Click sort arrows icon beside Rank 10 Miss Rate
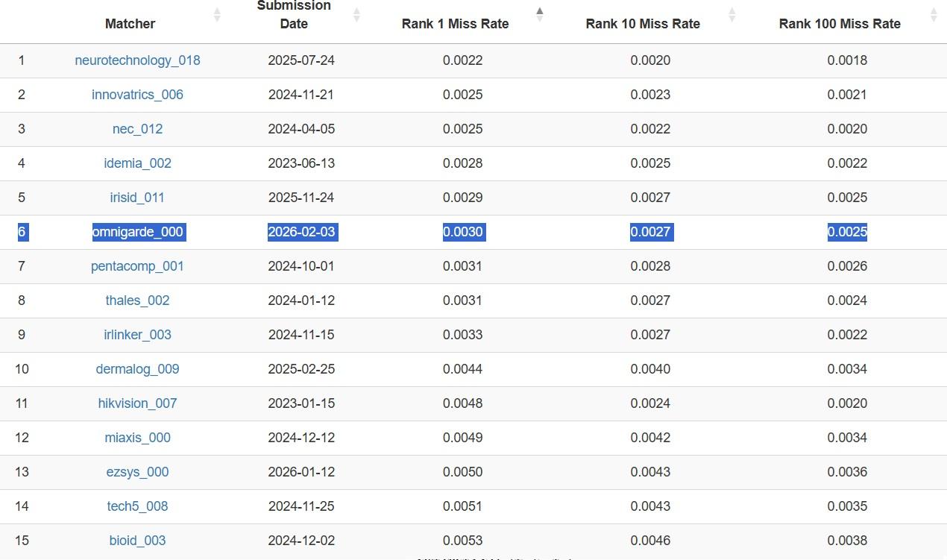This screenshot has height=560, width=947. [x=732, y=15]
